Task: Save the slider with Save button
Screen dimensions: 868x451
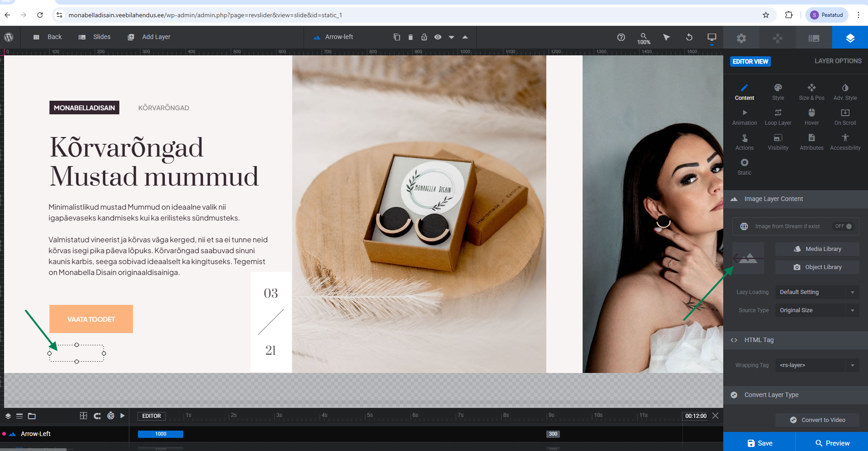Action: [759, 443]
